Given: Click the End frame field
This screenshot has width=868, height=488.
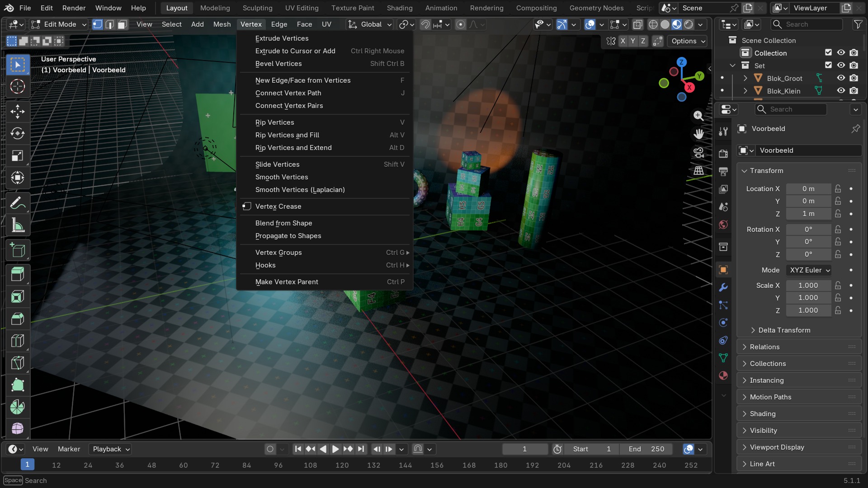Looking at the screenshot, I should pos(646,449).
